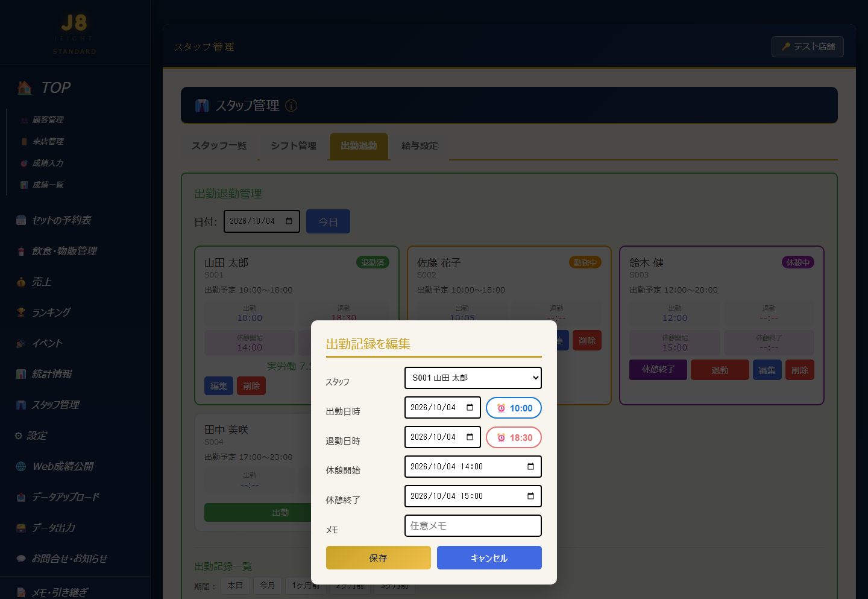This screenshot has height=599, width=868.
Task: Click 退勤 button on 鈴木 健 card
Action: click(720, 370)
